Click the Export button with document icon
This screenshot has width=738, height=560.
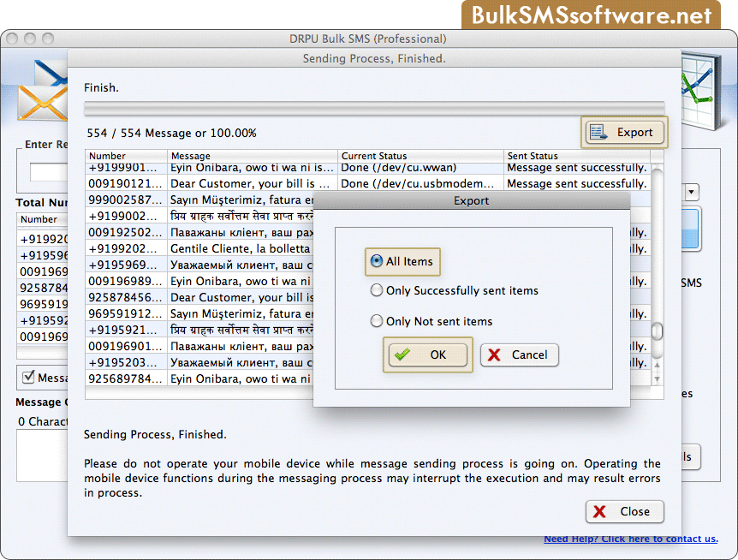click(624, 132)
